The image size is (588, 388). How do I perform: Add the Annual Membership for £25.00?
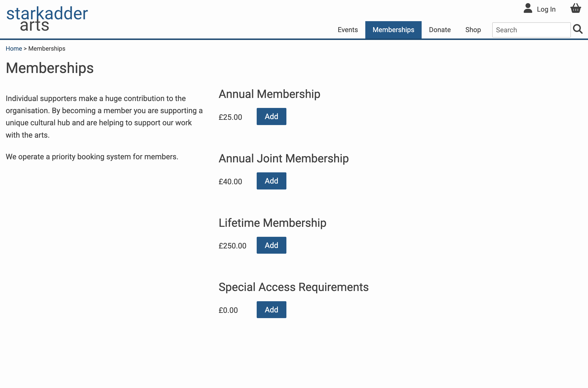(271, 116)
